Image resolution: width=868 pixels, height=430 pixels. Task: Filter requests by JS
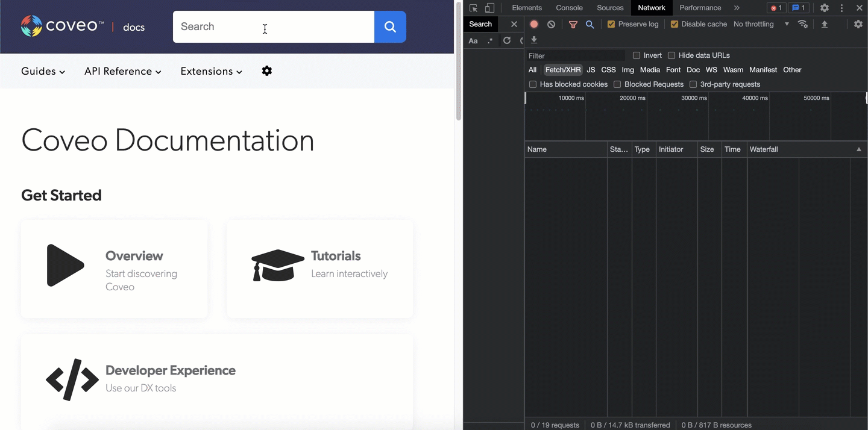point(591,70)
